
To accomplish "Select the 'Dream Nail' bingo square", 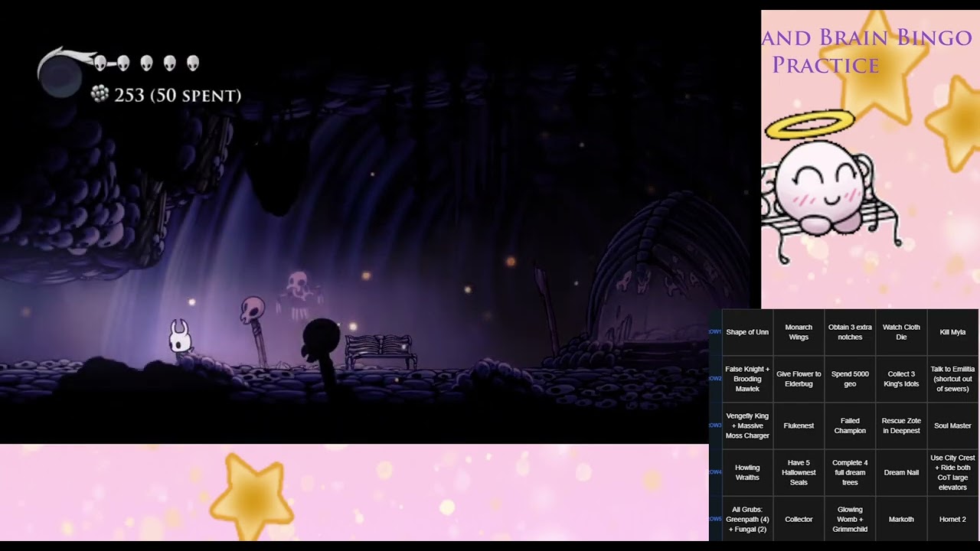I will [901, 473].
